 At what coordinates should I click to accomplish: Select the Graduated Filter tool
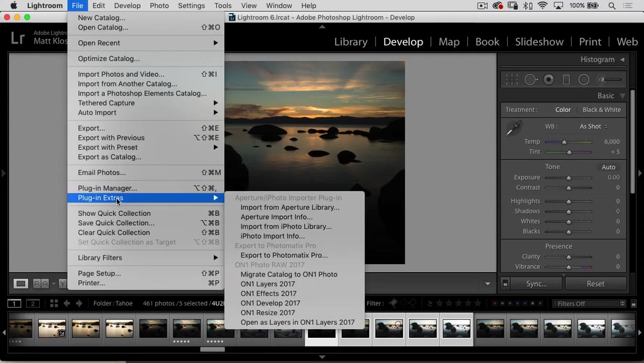coord(566,79)
